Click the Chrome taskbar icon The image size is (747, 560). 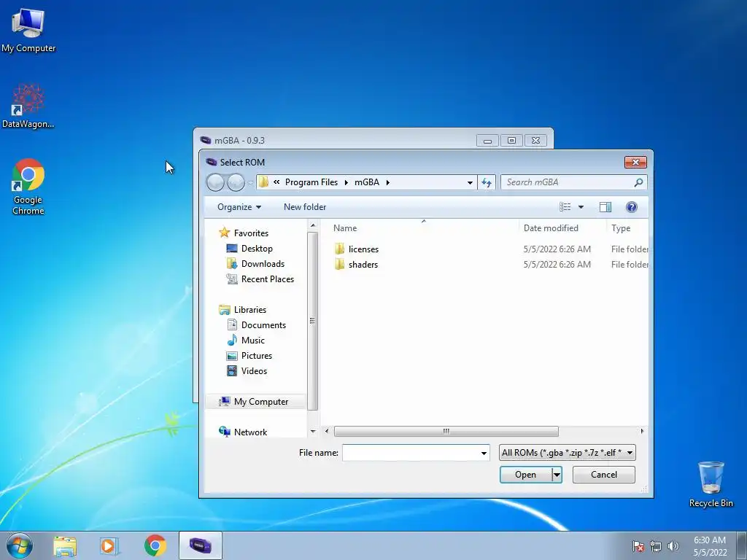(x=155, y=545)
